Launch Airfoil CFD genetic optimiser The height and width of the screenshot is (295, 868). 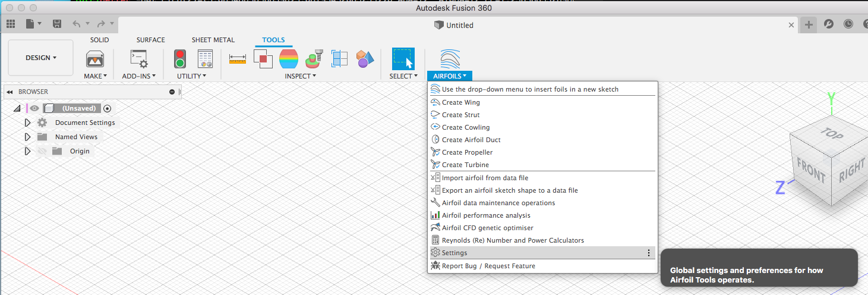pyautogui.click(x=541, y=228)
